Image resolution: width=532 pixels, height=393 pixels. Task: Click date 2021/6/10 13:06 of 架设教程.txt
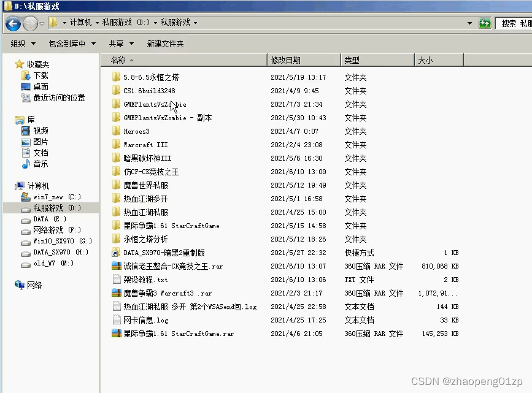(x=298, y=280)
